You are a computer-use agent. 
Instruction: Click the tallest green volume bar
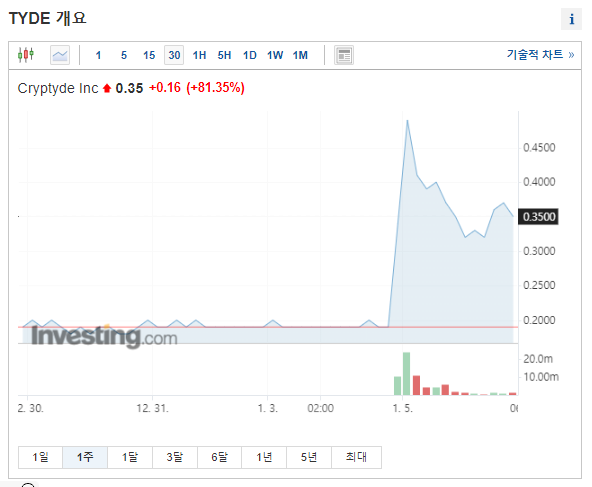point(406,374)
